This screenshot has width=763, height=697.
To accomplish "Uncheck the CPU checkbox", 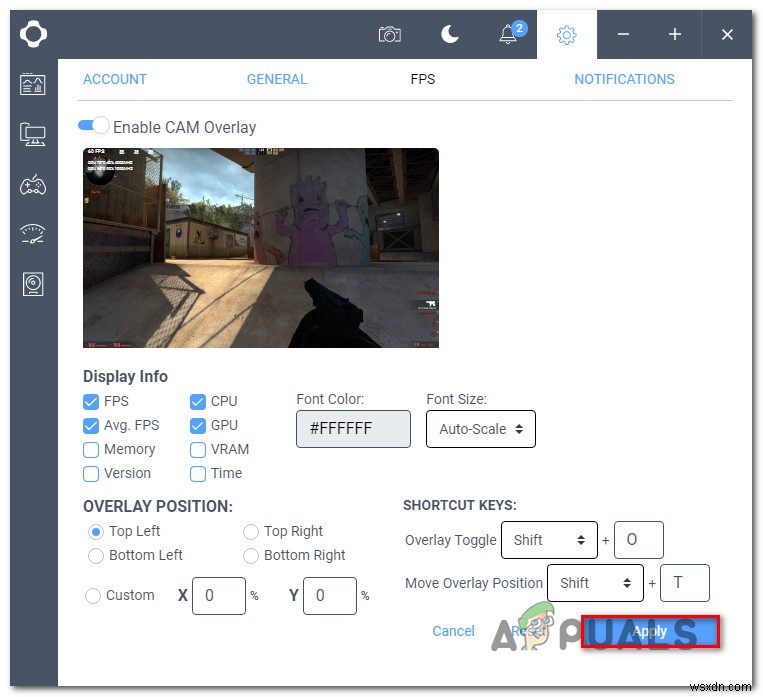I will pyautogui.click(x=198, y=402).
